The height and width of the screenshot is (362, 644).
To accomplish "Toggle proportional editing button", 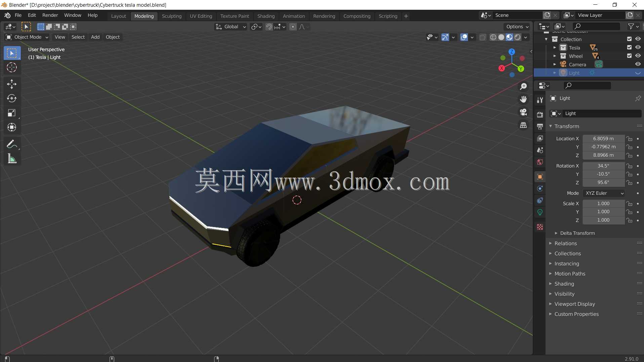I will click(x=293, y=27).
